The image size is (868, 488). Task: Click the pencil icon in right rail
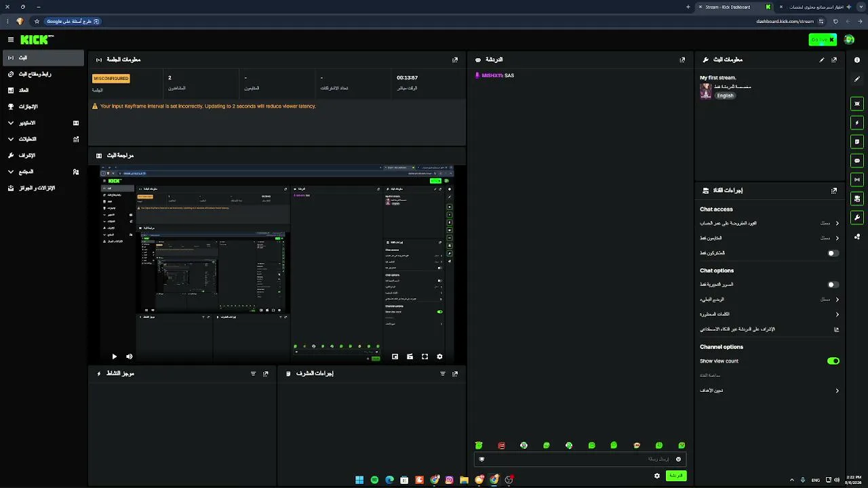[x=857, y=79]
